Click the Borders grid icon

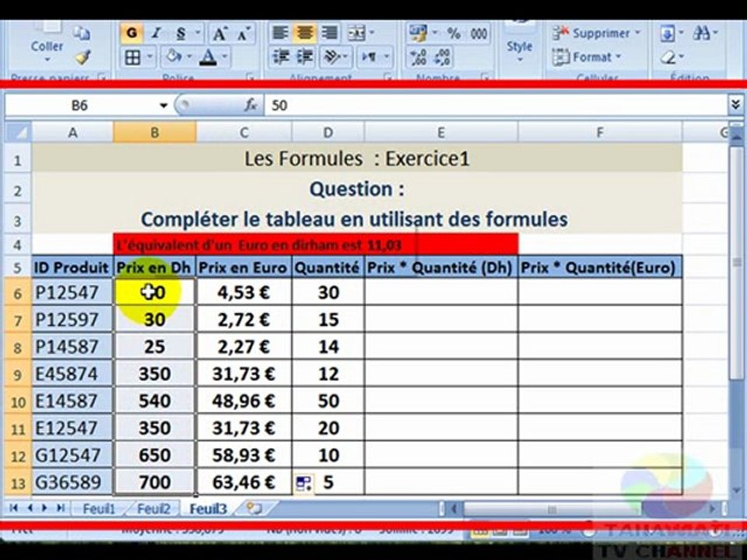(132, 58)
